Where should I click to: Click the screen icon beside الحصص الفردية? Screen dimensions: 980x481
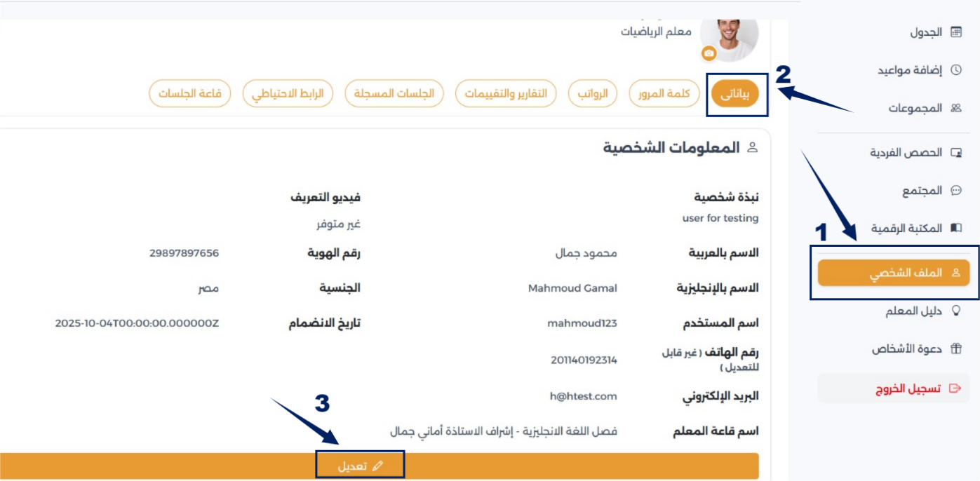point(955,153)
